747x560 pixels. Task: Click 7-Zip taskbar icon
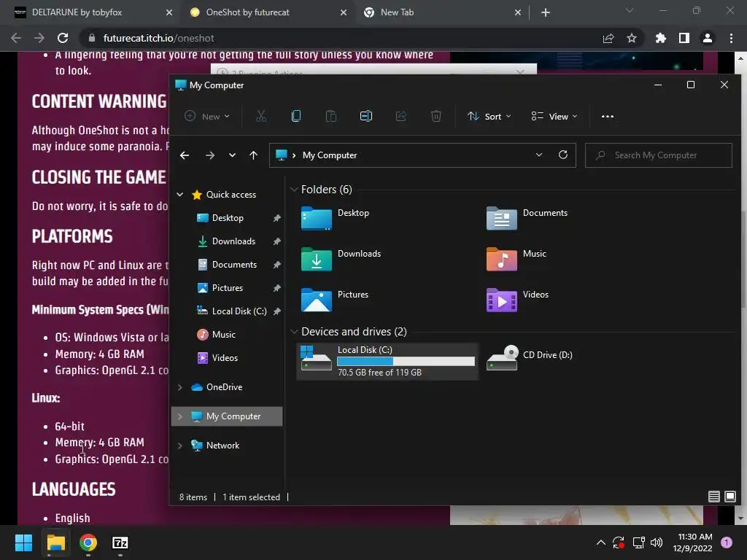[x=120, y=542]
